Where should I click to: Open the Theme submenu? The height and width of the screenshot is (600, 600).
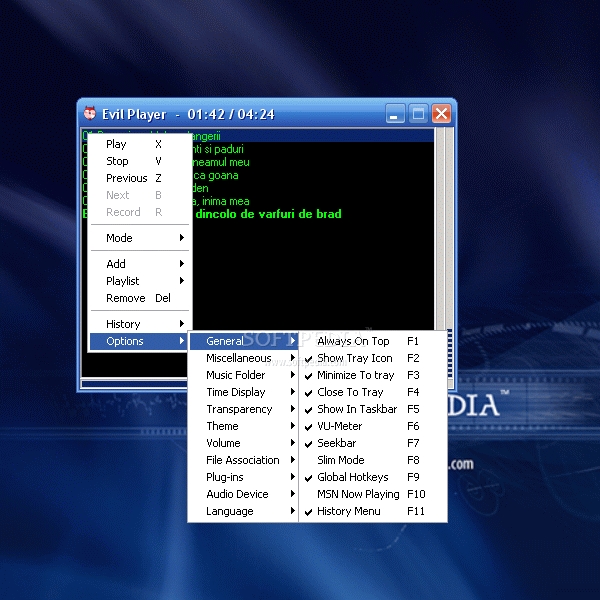coord(244,426)
